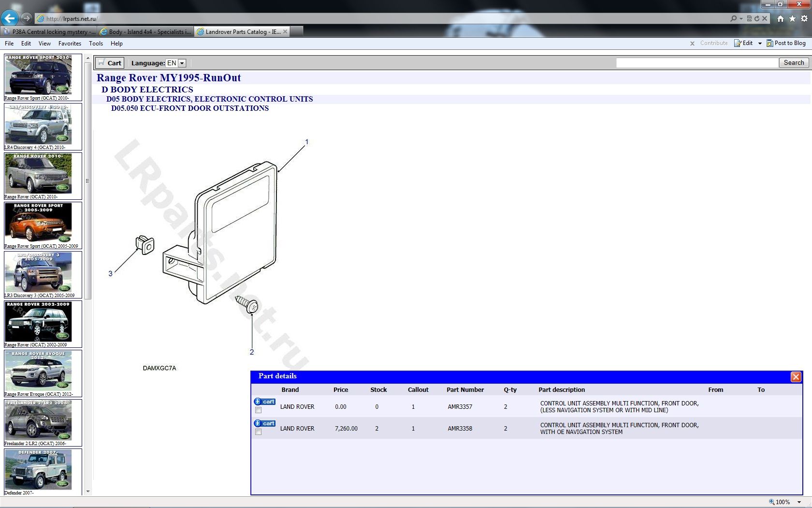This screenshot has height=508, width=812.
Task: Open D05.050 ECU-Front Door Outstations link
Action: point(190,108)
